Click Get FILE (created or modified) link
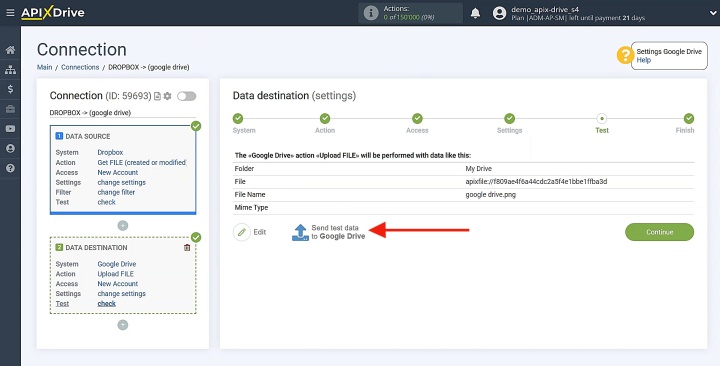720x366 pixels. 142,162
